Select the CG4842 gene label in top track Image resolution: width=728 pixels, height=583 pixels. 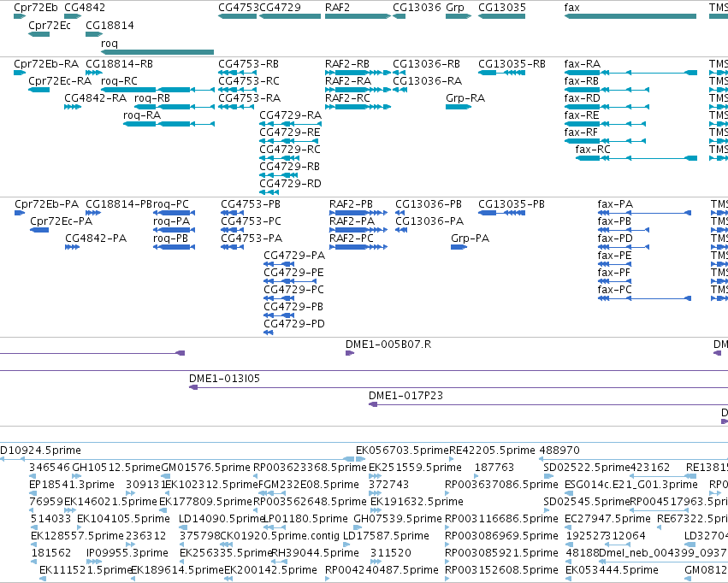coord(85,8)
